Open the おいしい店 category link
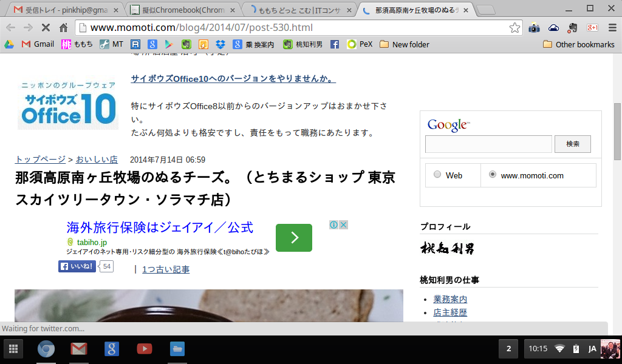Viewport: 622px width, 364px height. coord(97,159)
